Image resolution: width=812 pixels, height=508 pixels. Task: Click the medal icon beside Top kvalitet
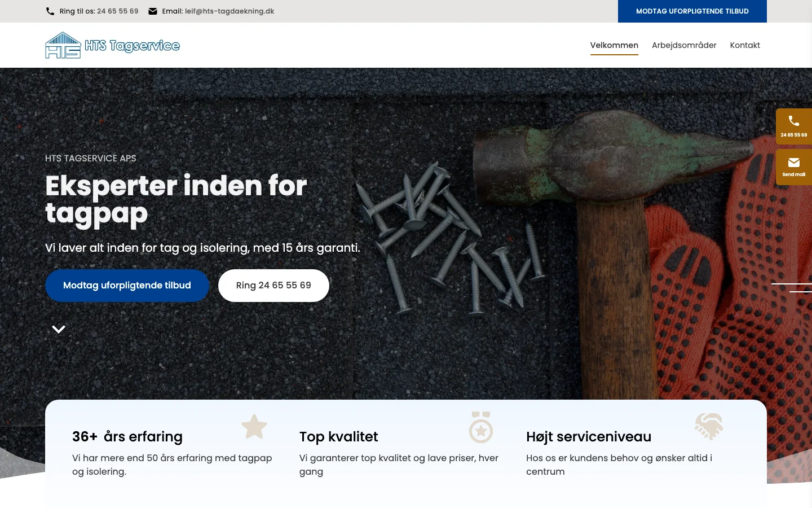[x=481, y=427]
